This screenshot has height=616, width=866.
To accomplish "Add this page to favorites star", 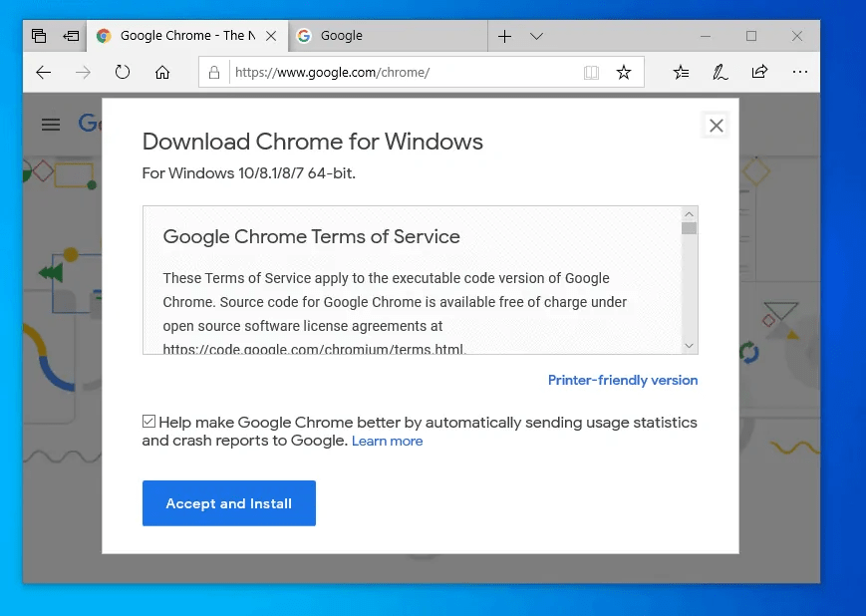I will 624,72.
